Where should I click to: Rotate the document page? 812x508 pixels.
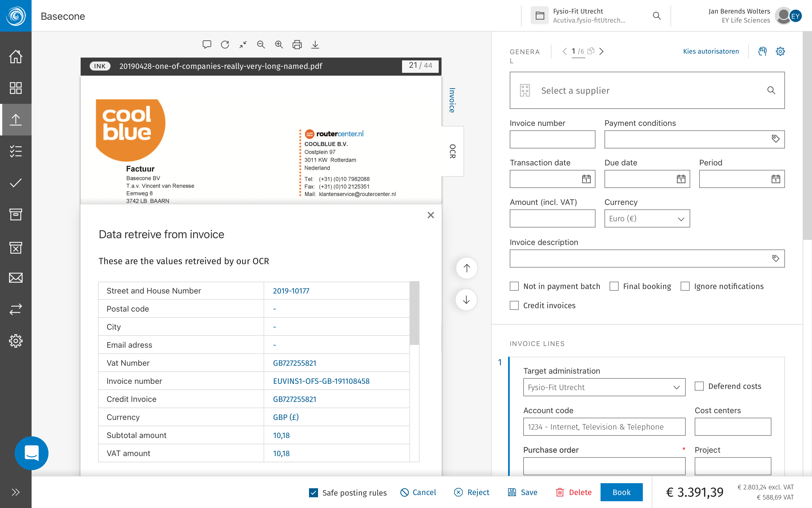225,45
